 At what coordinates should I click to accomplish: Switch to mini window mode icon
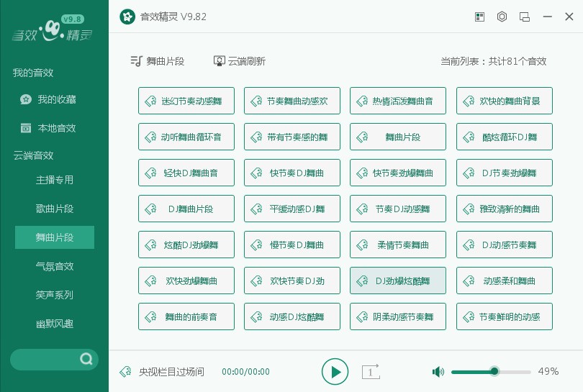click(524, 17)
